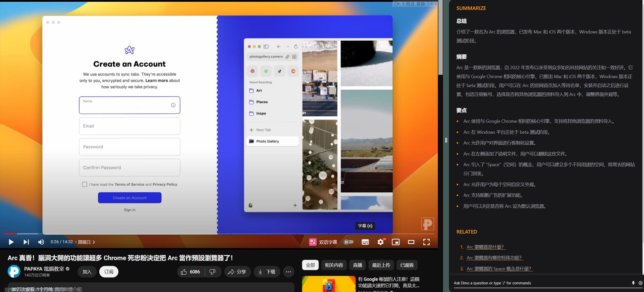The width and height of the screenshot is (644, 292).
Task: Select the 已观看 filter chip
Action: point(407,265)
